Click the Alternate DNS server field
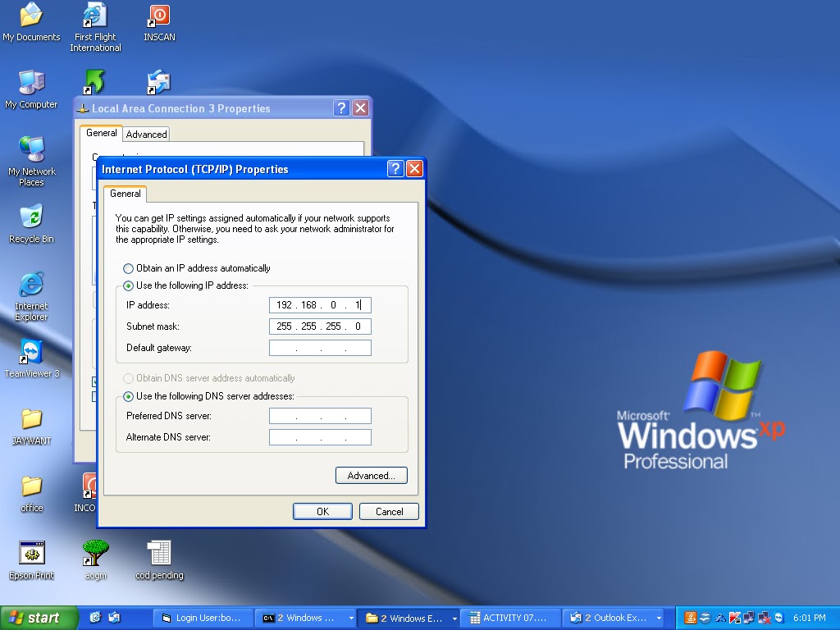840x630 pixels. [x=320, y=437]
